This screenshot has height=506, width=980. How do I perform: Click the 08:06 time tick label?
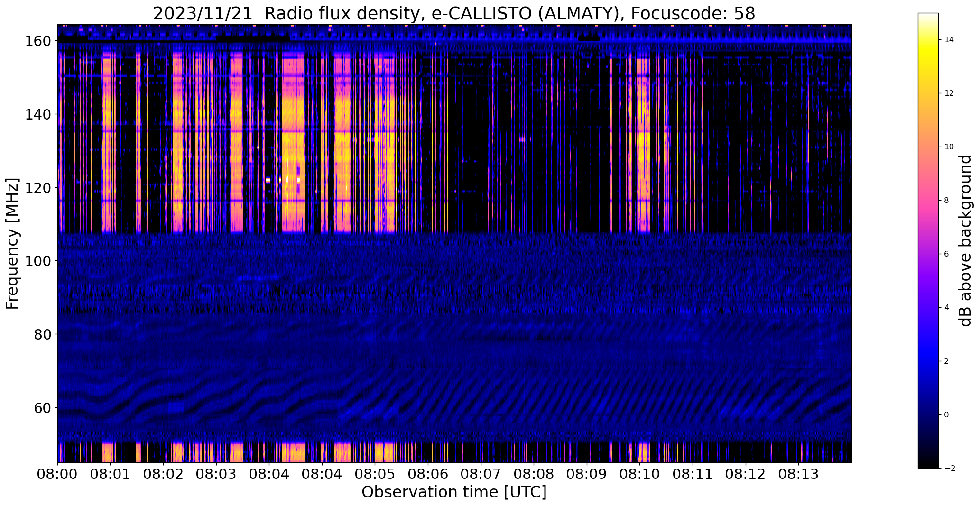(x=428, y=474)
